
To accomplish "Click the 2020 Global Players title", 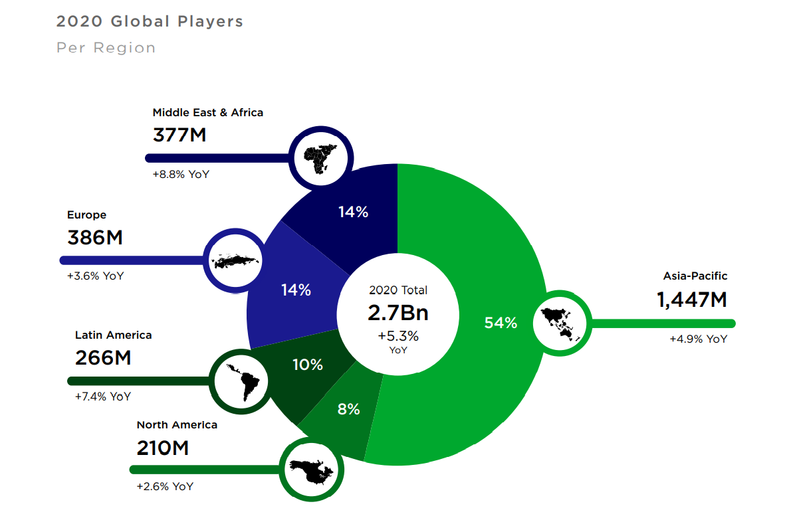I will 150,21.
